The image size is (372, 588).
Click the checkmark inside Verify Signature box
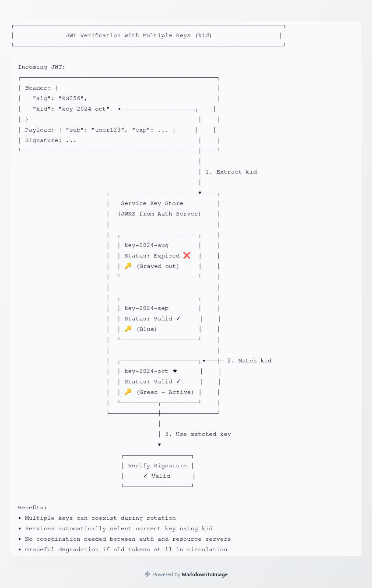145,476
